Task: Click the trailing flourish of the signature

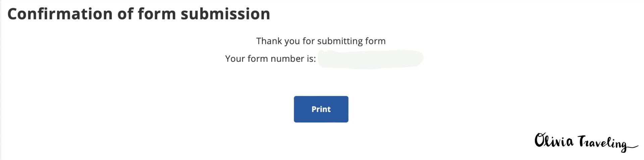Action: pyautogui.click(x=633, y=147)
